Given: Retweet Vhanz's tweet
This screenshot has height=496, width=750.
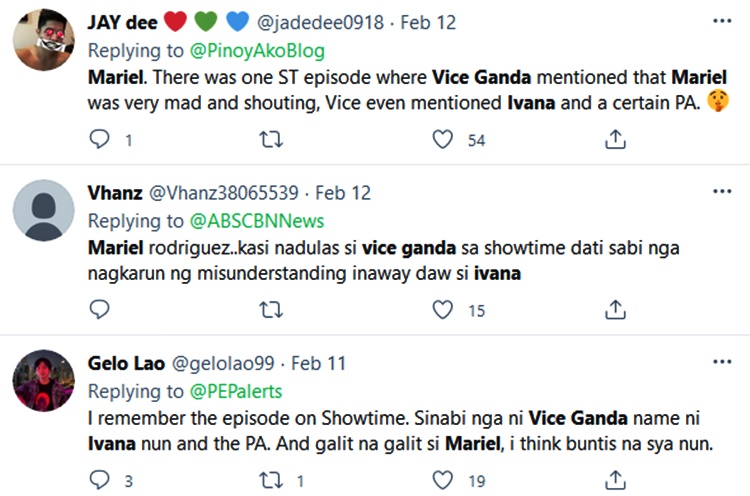Looking at the screenshot, I should click(x=271, y=310).
